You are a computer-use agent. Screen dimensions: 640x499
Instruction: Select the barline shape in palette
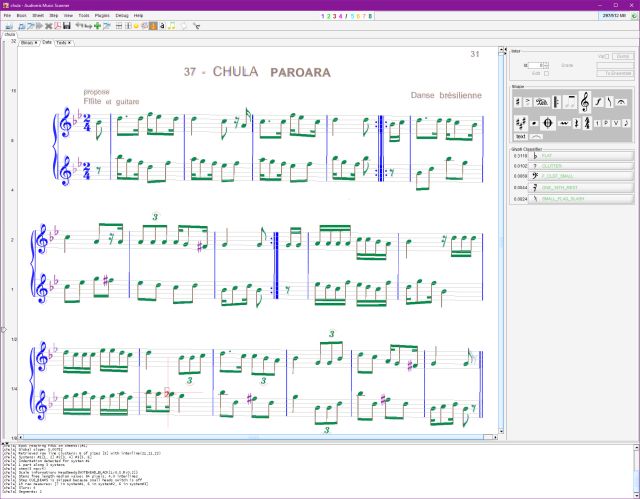point(556,102)
